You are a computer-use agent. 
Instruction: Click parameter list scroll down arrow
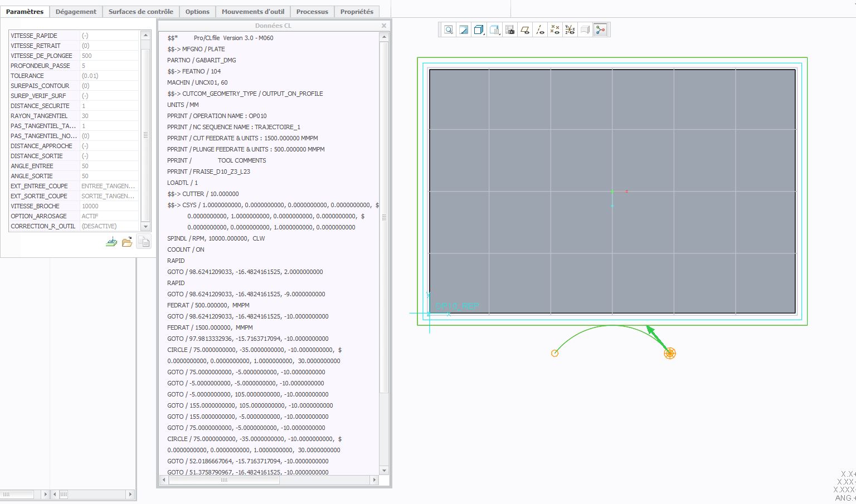(x=145, y=227)
